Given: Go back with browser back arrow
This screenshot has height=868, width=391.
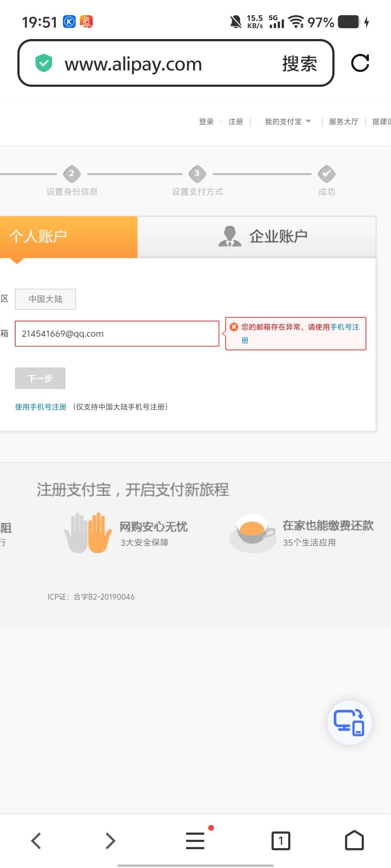Looking at the screenshot, I should click(x=36, y=841).
